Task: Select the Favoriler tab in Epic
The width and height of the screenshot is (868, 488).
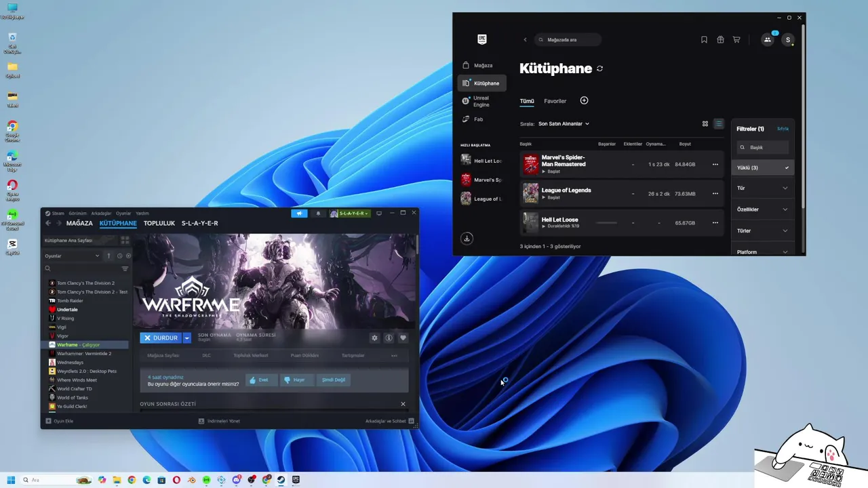Action: (555, 101)
